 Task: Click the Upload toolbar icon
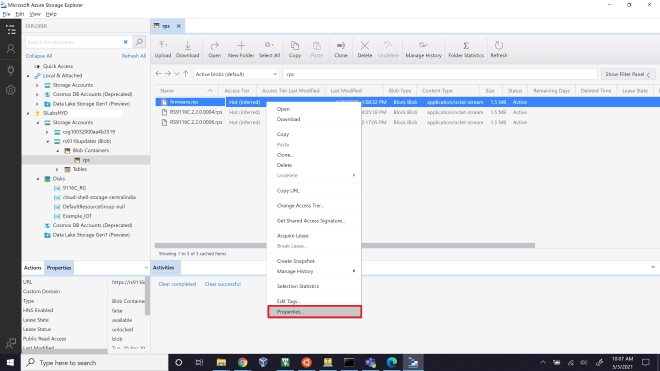[x=162, y=49]
